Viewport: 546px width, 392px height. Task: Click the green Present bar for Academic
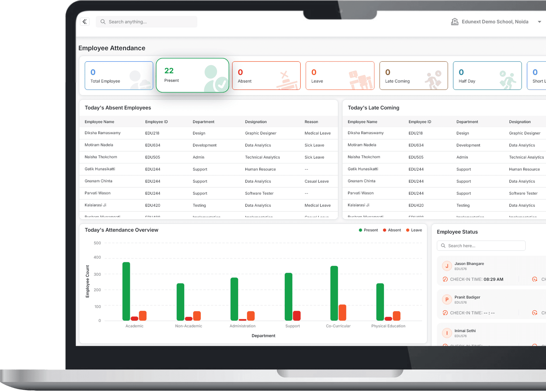tap(126, 291)
